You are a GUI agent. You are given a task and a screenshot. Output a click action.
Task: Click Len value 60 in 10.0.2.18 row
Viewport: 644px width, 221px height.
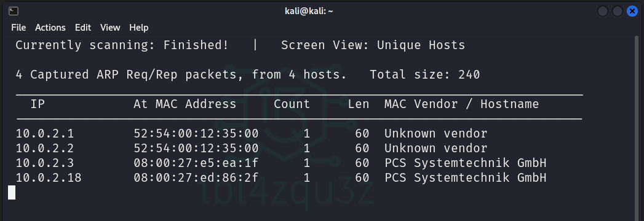tap(362, 178)
